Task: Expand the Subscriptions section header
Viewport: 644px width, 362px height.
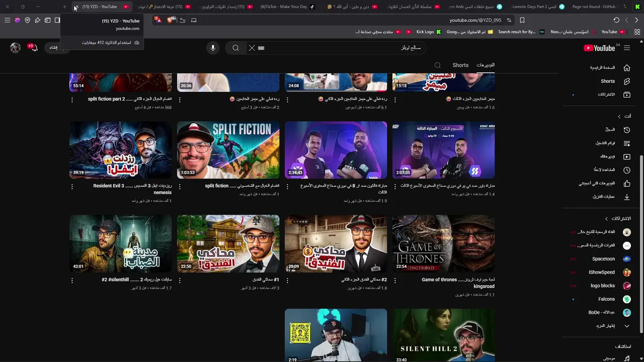Action: point(618,219)
